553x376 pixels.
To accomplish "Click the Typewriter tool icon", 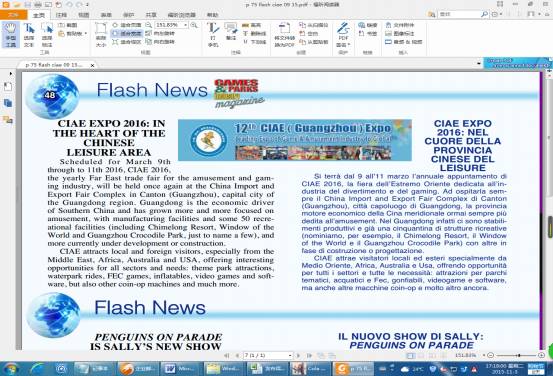I will pos(213,34).
